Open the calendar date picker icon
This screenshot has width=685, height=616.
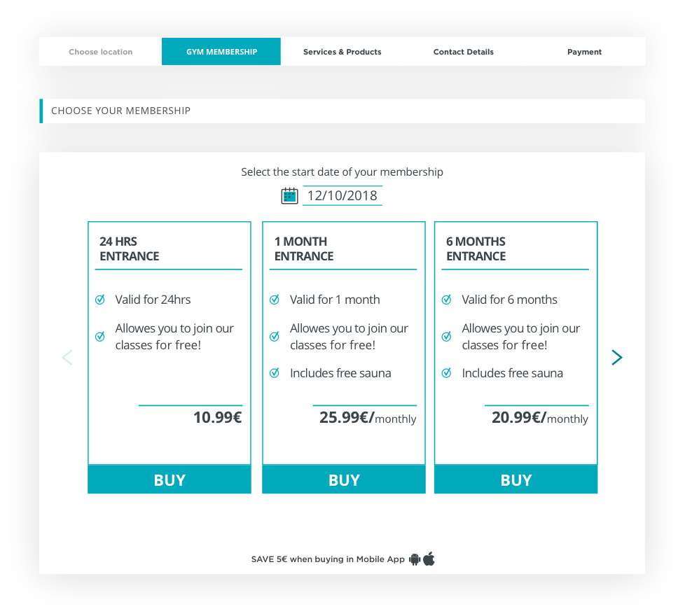289,196
